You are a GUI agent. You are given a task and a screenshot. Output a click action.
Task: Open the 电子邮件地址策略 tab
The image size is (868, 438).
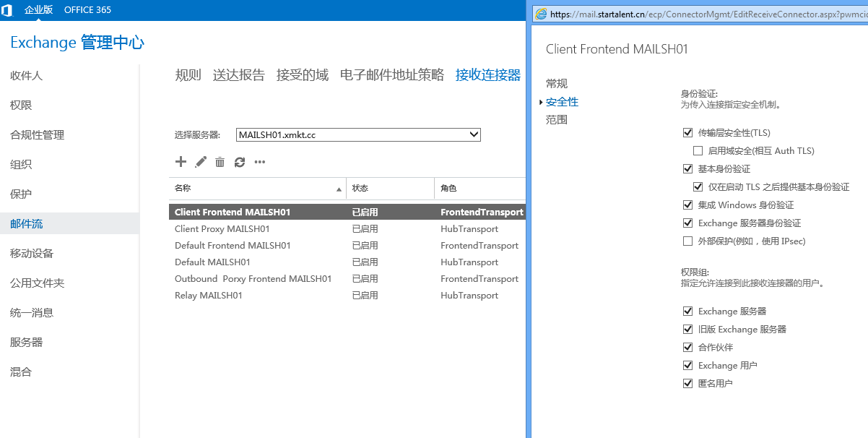(x=392, y=75)
